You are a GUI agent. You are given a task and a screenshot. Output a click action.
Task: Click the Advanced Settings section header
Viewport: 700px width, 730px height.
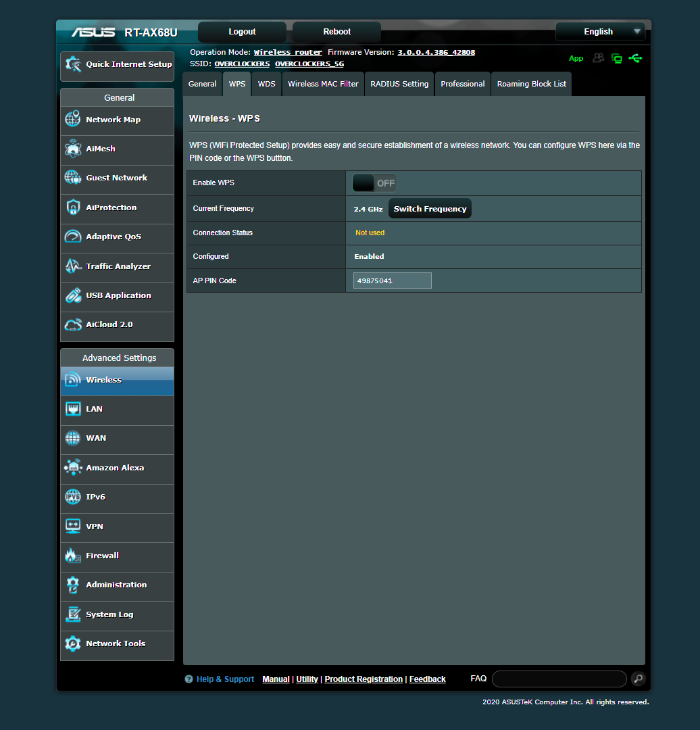[x=118, y=358]
